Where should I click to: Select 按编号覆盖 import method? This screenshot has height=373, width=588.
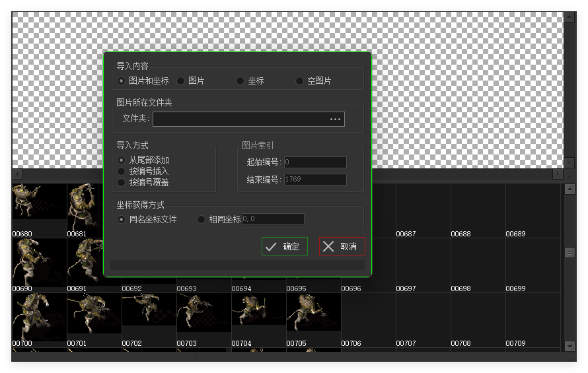click(143, 183)
